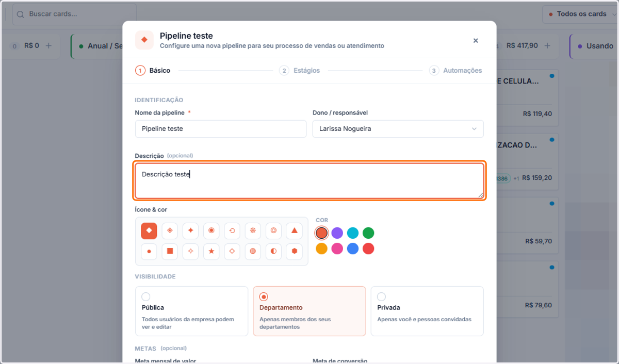Go to step 1 Básico tab

click(x=153, y=71)
